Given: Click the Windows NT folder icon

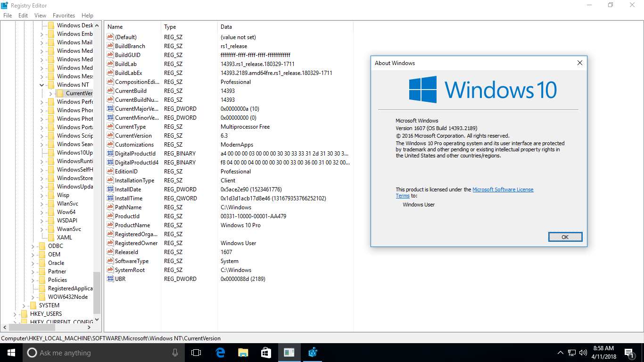Looking at the screenshot, I should point(51,85).
